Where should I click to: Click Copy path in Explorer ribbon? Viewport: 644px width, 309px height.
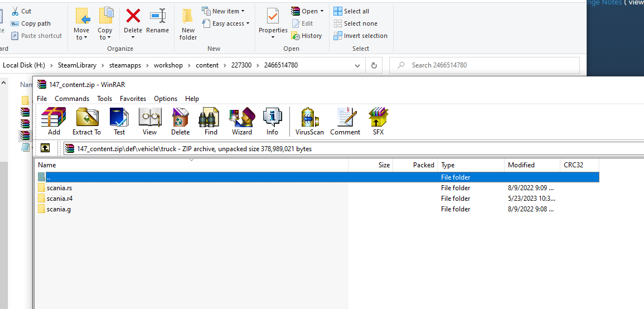pyautogui.click(x=31, y=23)
